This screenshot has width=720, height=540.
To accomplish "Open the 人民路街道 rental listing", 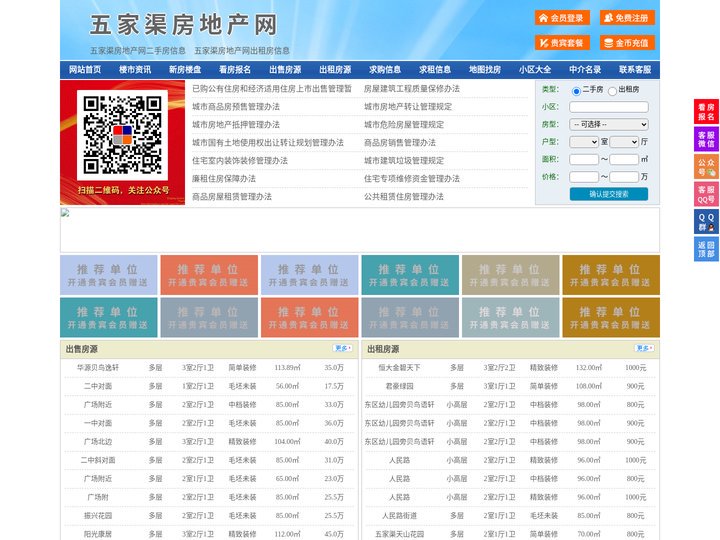I will pos(399,516).
